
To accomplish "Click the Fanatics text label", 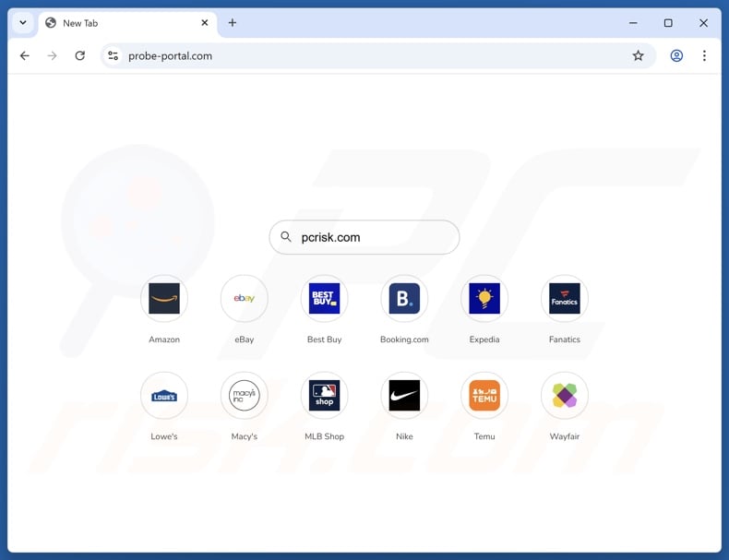I will (x=565, y=340).
